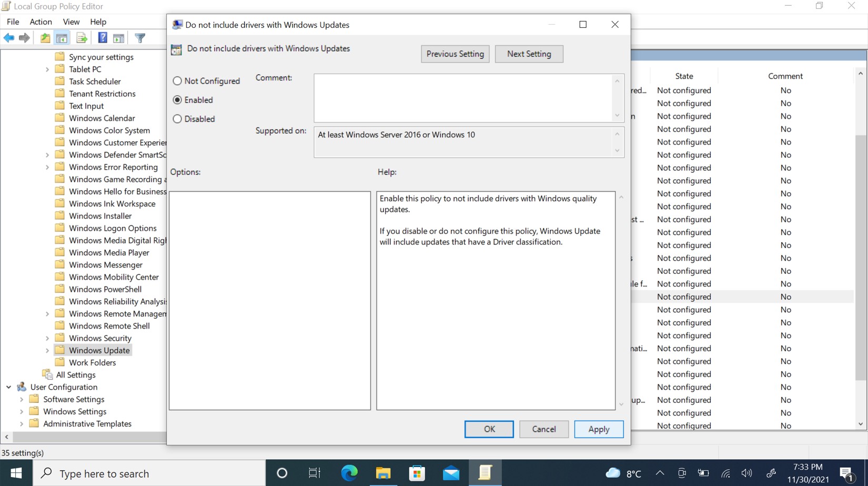Screen dimensions: 868x486
Task: Click OK to confirm the policy
Action: (489, 429)
